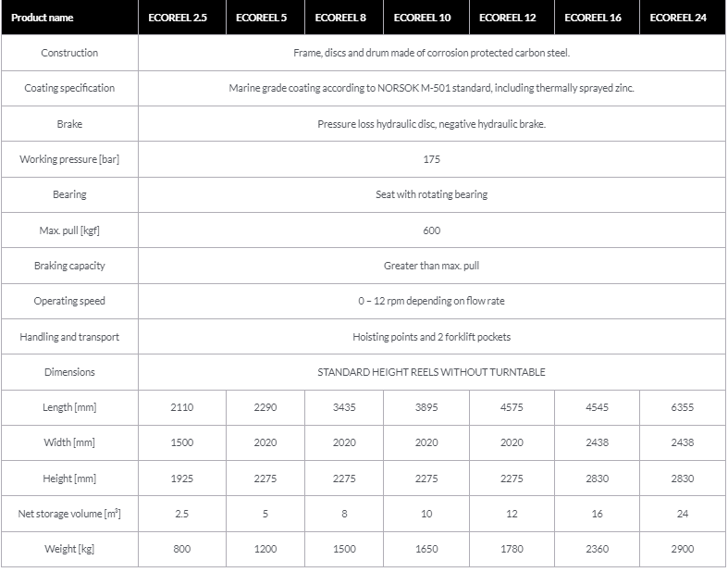Image resolution: width=728 pixels, height=572 pixels.
Task: Click the ECOREEL 12 header cell
Action: tap(512, 18)
